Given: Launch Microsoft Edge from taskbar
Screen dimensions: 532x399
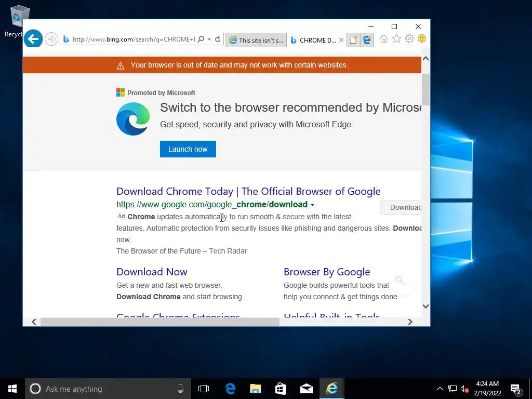Looking at the screenshot, I should (x=230, y=389).
